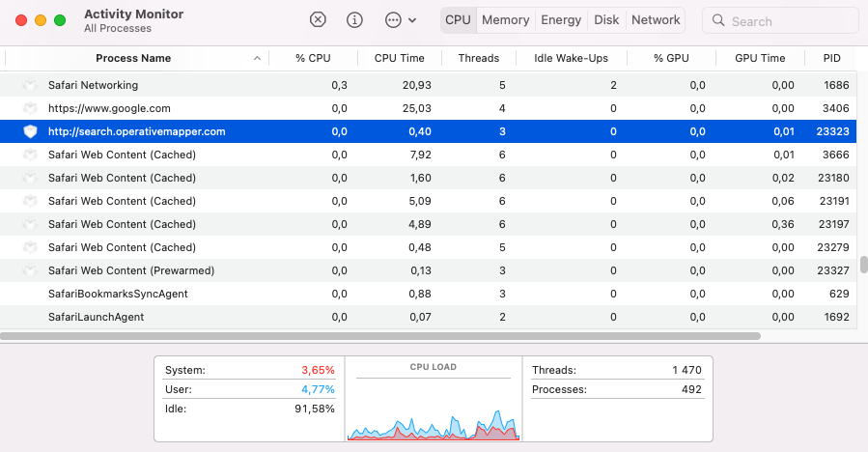
Task: Click PID cell 629
Action: click(839, 295)
